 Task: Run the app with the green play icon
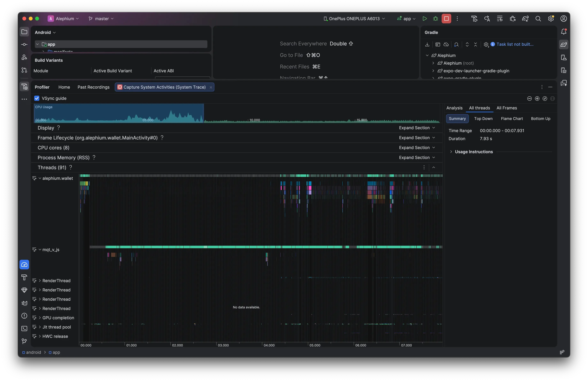[425, 19]
